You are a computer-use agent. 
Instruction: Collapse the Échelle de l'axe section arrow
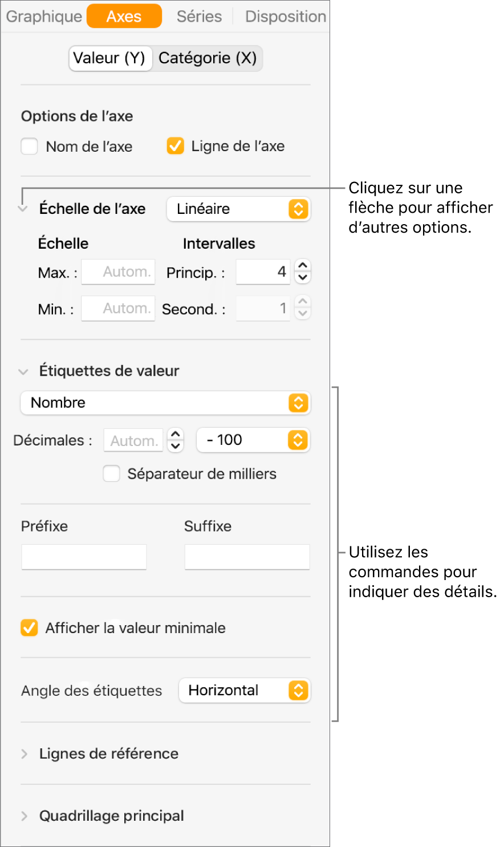[23, 209]
